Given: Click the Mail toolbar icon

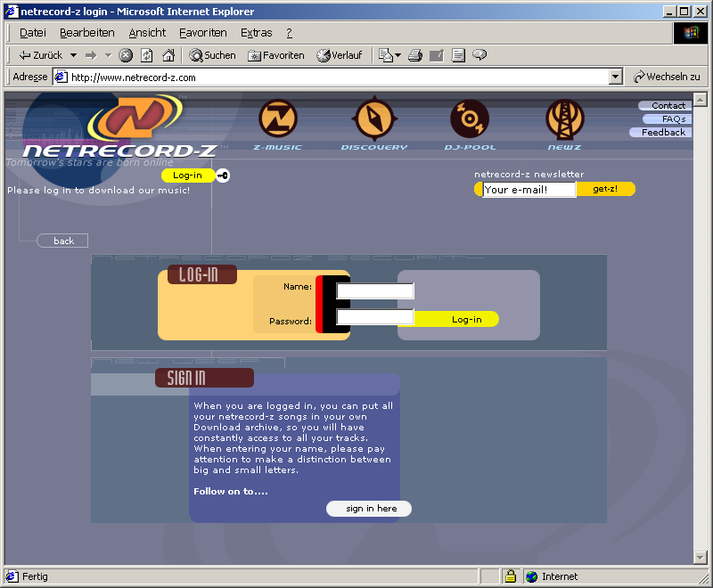Looking at the screenshot, I should point(386,55).
